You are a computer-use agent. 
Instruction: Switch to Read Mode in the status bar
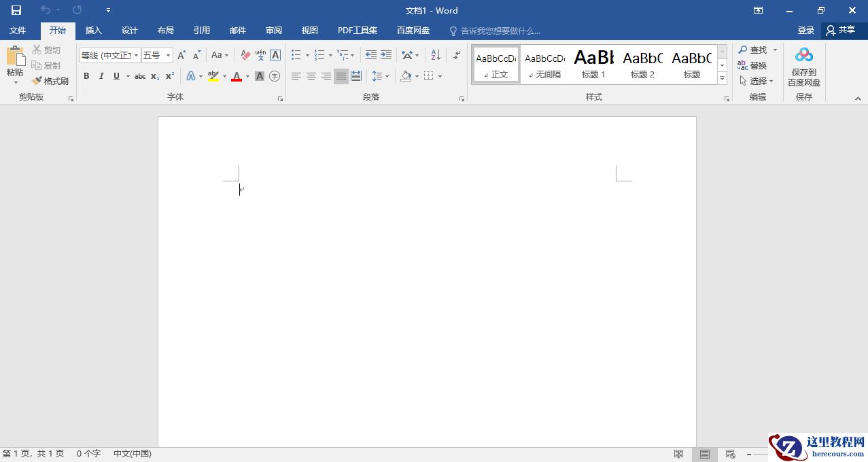[x=678, y=453]
